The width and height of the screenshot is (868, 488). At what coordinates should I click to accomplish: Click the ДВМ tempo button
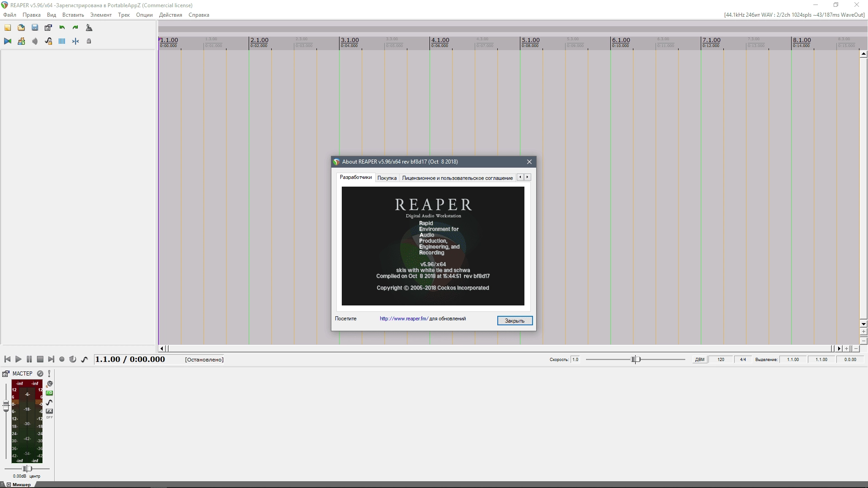point(700,360)
